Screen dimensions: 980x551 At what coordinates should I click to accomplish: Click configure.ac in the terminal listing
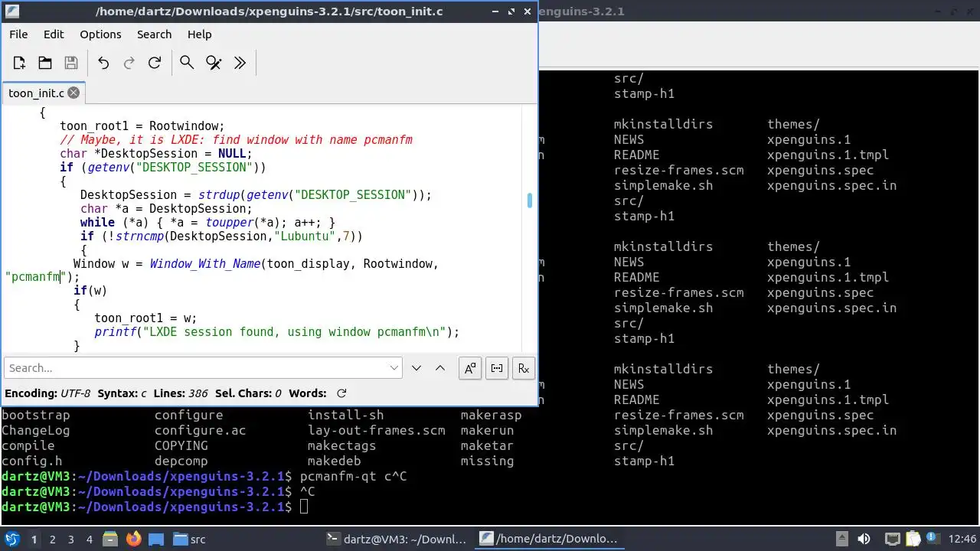click(x=201, y=430)
